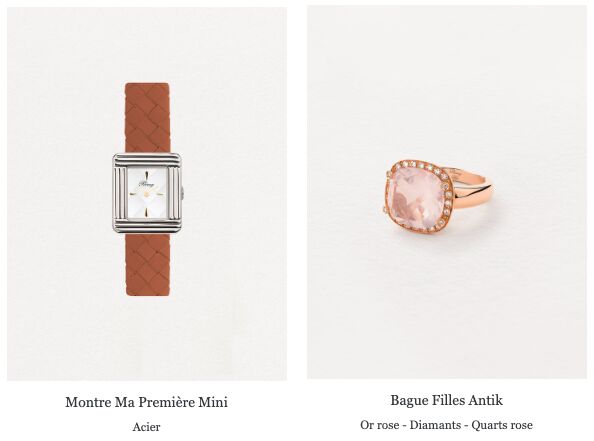Click the Acier material label
This screenshot has width=594, height=441.
tap(146, 427)
